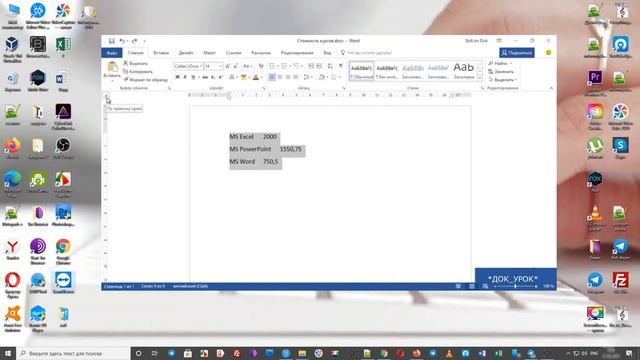This screenshot has height=360, width=640.
Task: Switch to the Дизайн tab
Action: [186, 53]
